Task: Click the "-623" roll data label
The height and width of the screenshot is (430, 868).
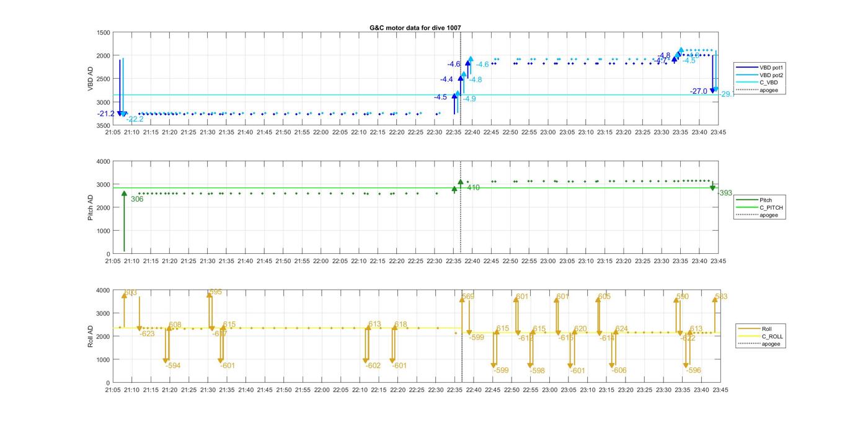Action: pos(147,333)
